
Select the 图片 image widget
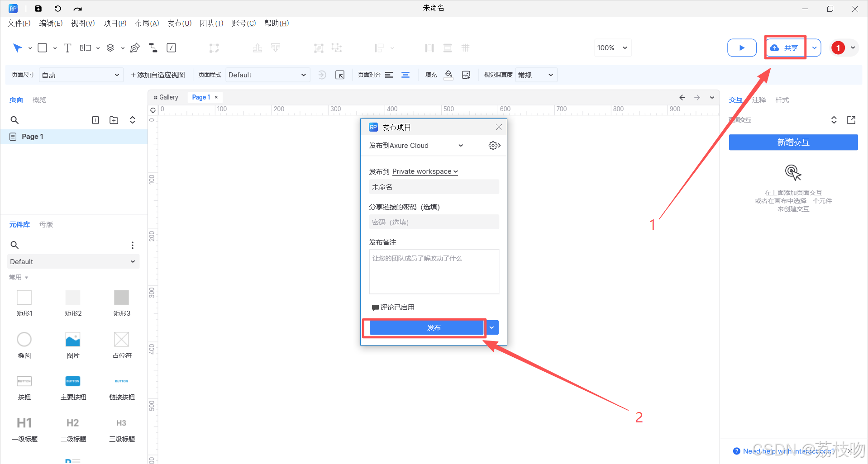(x=73, y=346)
